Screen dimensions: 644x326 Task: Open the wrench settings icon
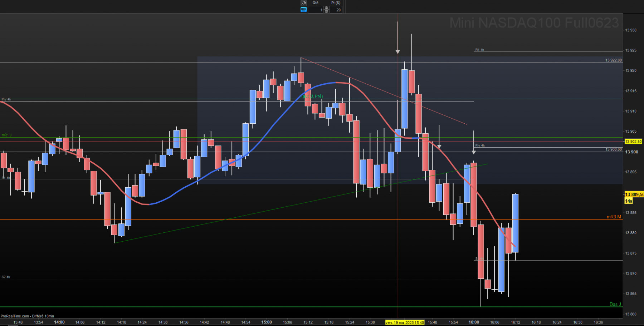coord(304,3)
